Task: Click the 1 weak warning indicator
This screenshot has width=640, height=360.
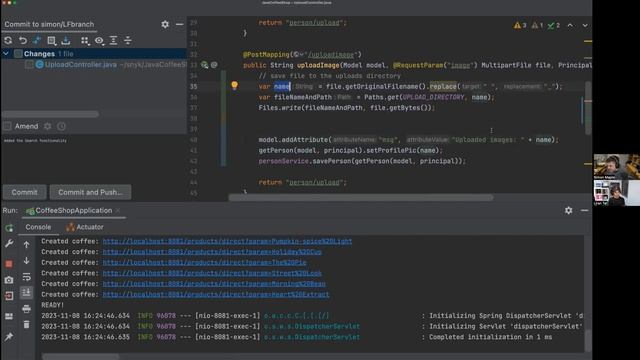Action: [537, 25]
